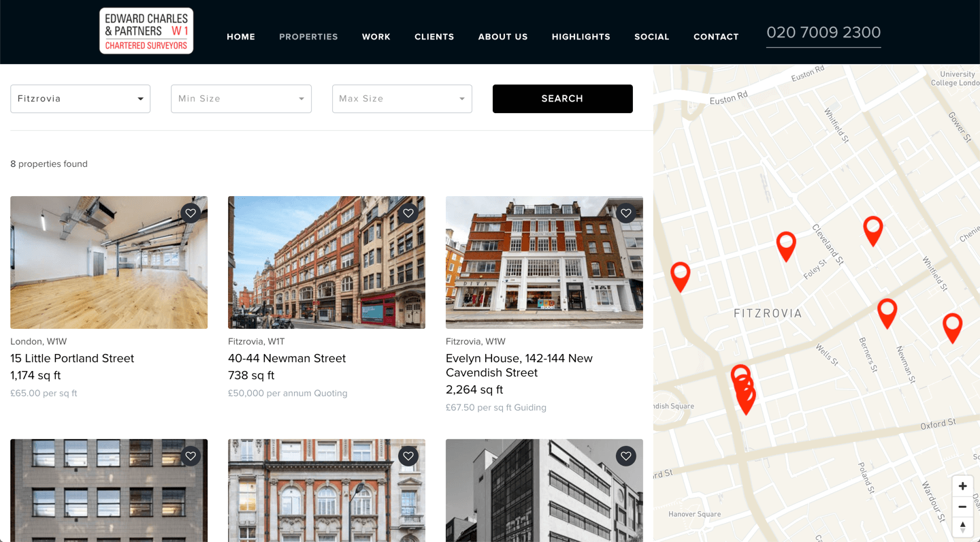Click the '£67.50 per sq ft Guiding' text
Screen dimensions: 980x542
click(496, 407)
